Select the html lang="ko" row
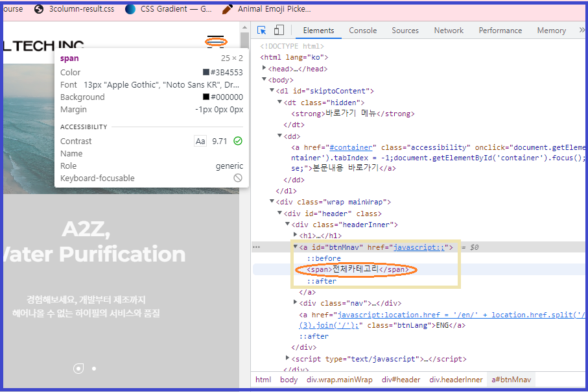 click(x=294, y=58)
